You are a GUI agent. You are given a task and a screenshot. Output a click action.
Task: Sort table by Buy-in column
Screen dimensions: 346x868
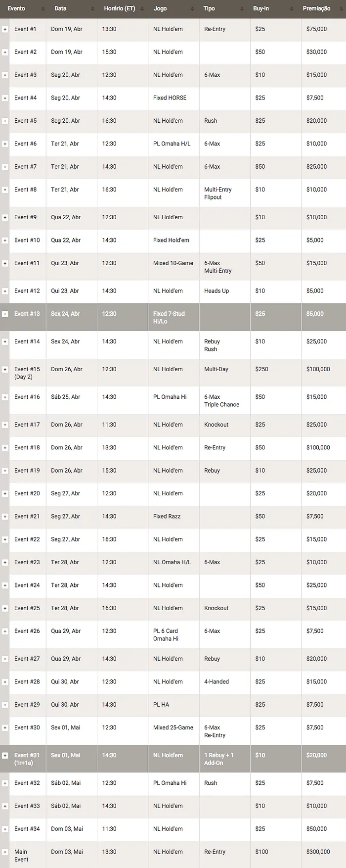pos(274,8)
